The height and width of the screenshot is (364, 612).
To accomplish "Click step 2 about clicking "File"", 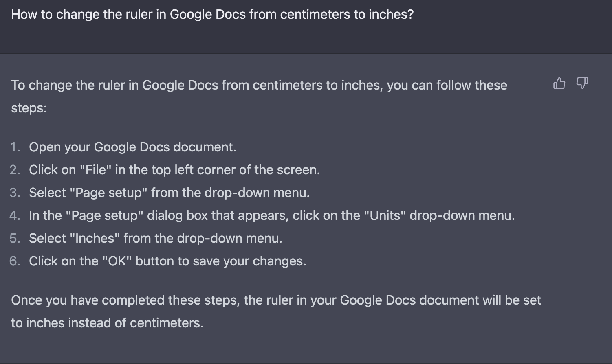I will click(x=174, y=170).
